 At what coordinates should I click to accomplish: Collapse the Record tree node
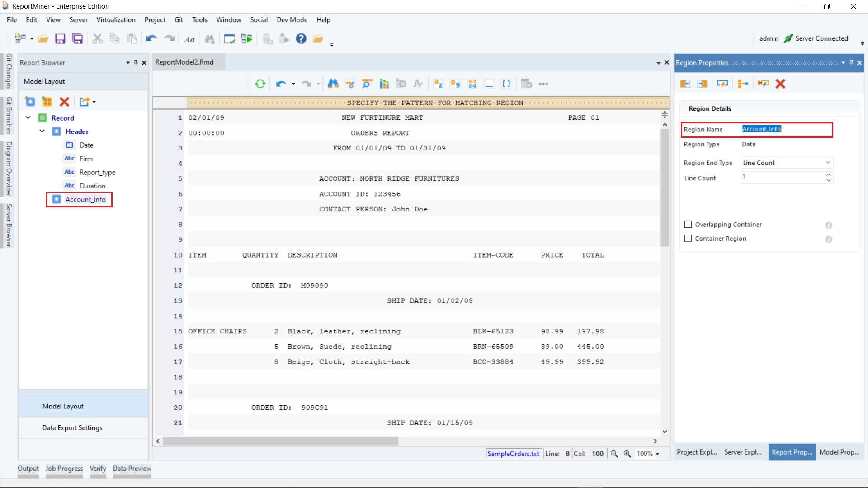(x=28, y=118)
